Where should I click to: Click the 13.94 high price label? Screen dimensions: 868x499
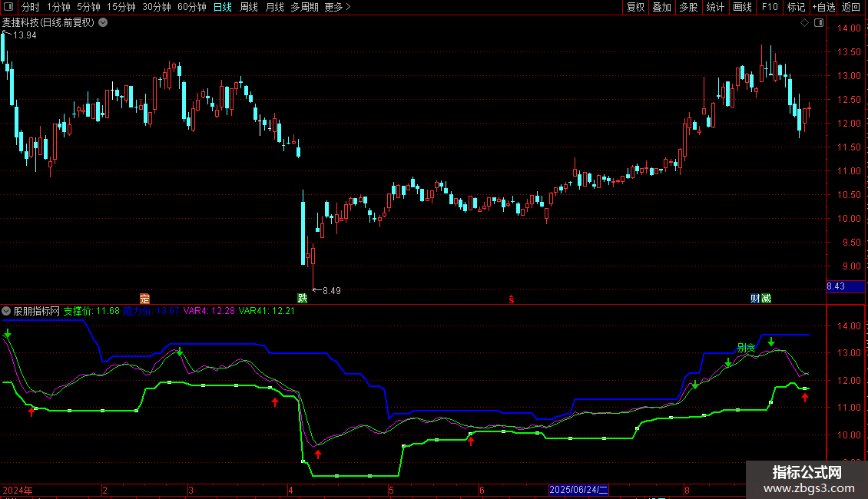(x=25, y=35)
